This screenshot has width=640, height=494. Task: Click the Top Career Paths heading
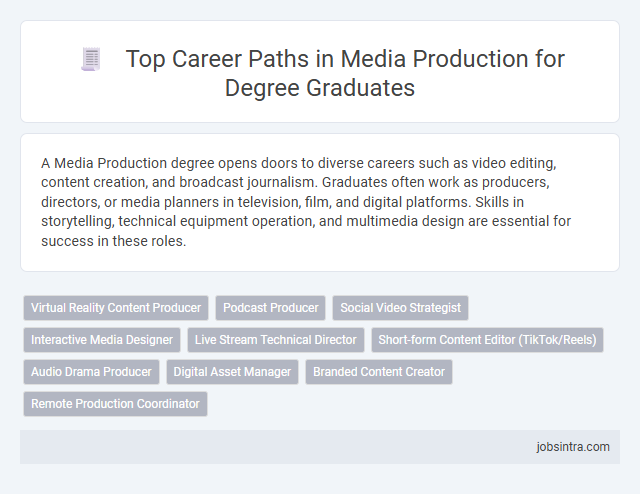point(345,73)
